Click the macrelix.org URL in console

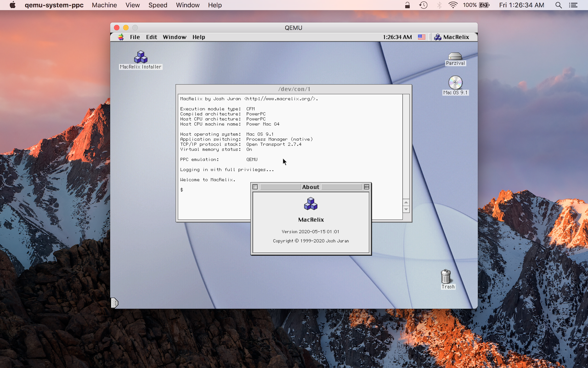click(281, 98)
